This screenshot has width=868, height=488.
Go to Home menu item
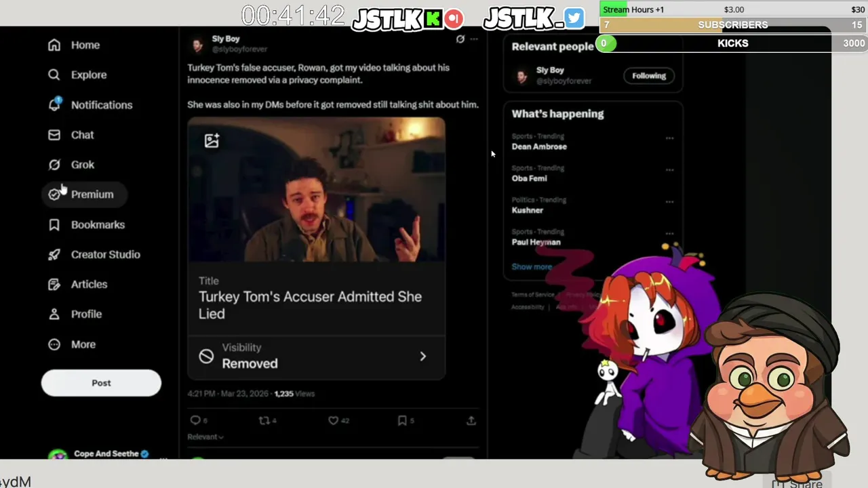tap(85, 45)
